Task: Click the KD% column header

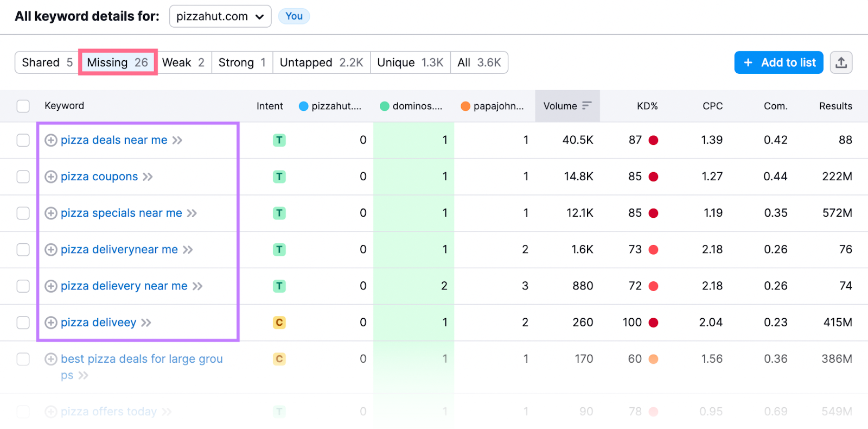Action: click(x=647, y=106)
